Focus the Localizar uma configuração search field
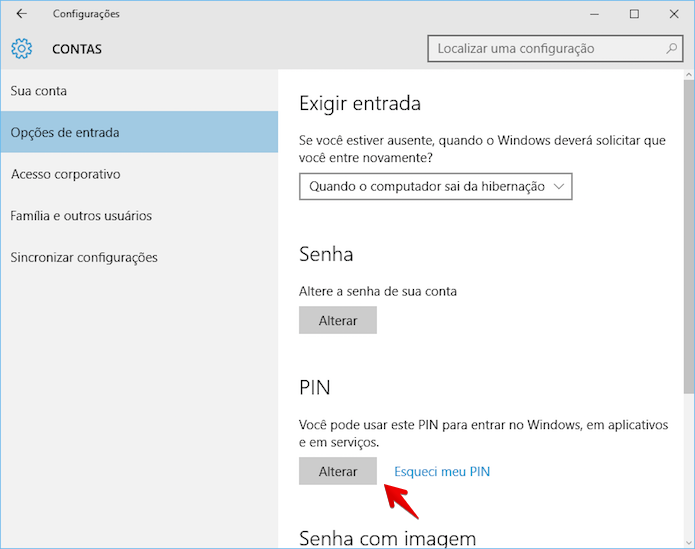The image size is (695, 549). coord(555,49)
